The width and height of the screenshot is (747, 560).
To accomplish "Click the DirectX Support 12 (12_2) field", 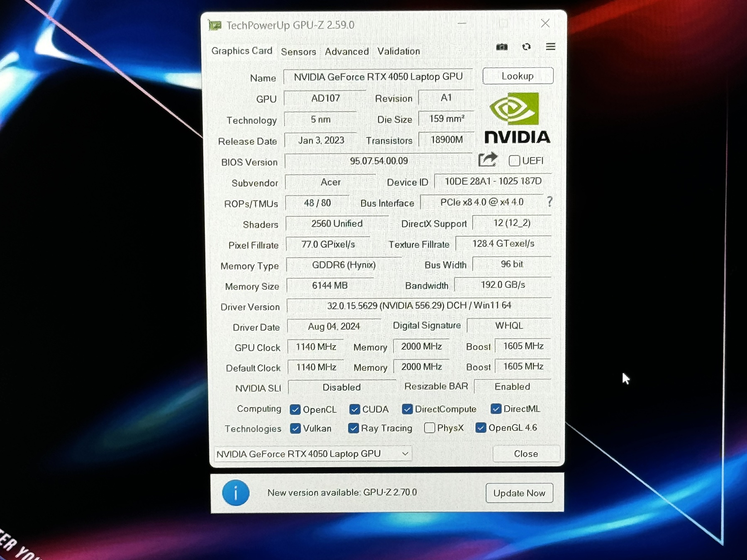I will (512, 223).
